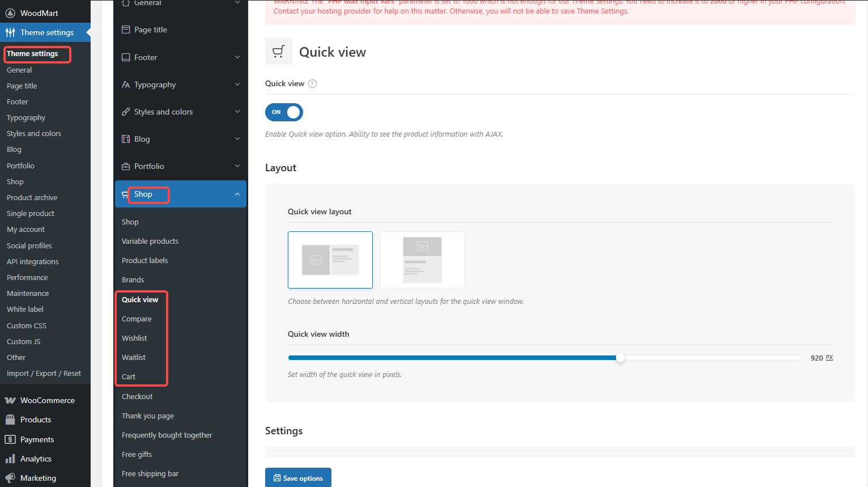Select the horizontal quick view layout
This screenshot has width=868, height=487.
[x=330, y=260]
